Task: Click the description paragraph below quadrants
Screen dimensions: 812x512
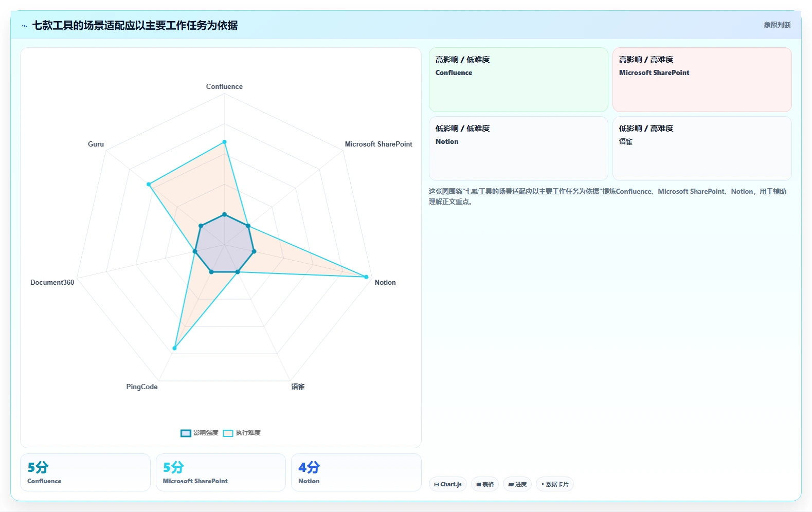Action: 608,196
